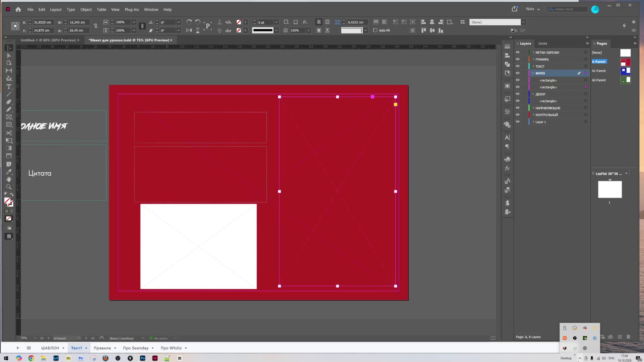Click the effects fx icon in control bar
Viewport: 644px width, 362px height.
(305, 22)
